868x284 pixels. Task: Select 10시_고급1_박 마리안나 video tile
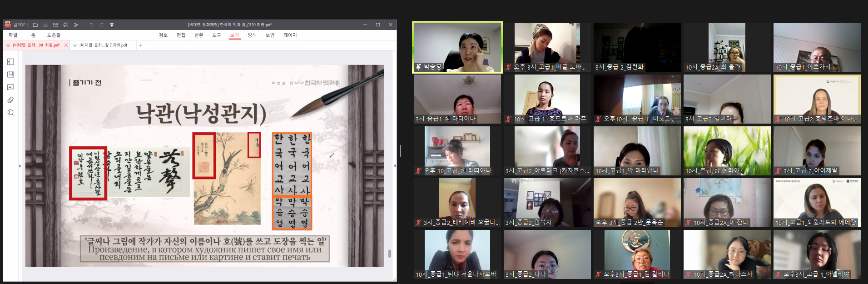pyautogui.click(x=637, y=151)
